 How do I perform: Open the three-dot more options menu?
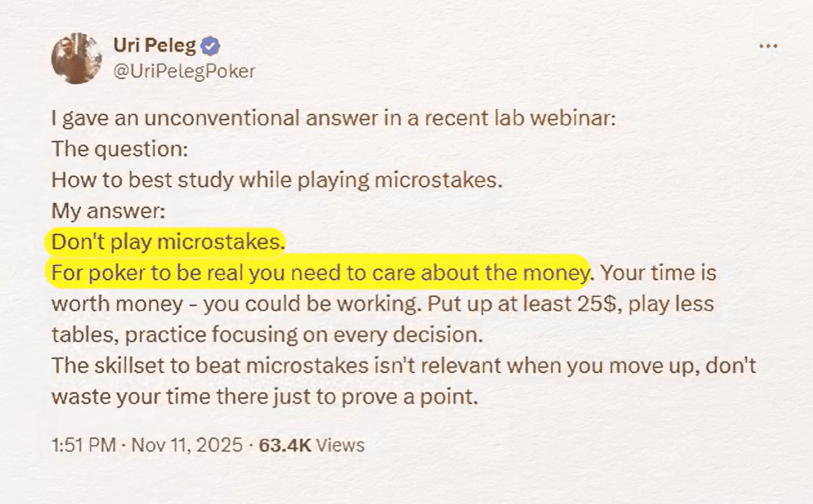[x=768, y=46]
